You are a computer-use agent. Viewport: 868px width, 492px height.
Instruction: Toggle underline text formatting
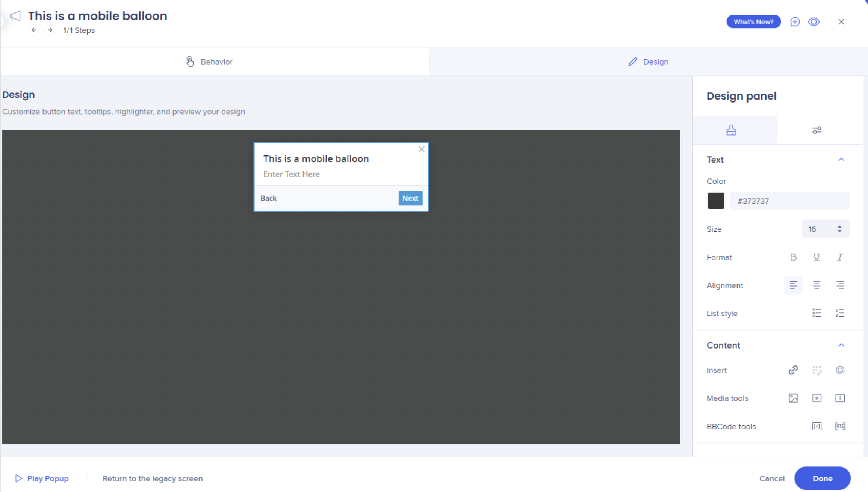pos(817,257)
